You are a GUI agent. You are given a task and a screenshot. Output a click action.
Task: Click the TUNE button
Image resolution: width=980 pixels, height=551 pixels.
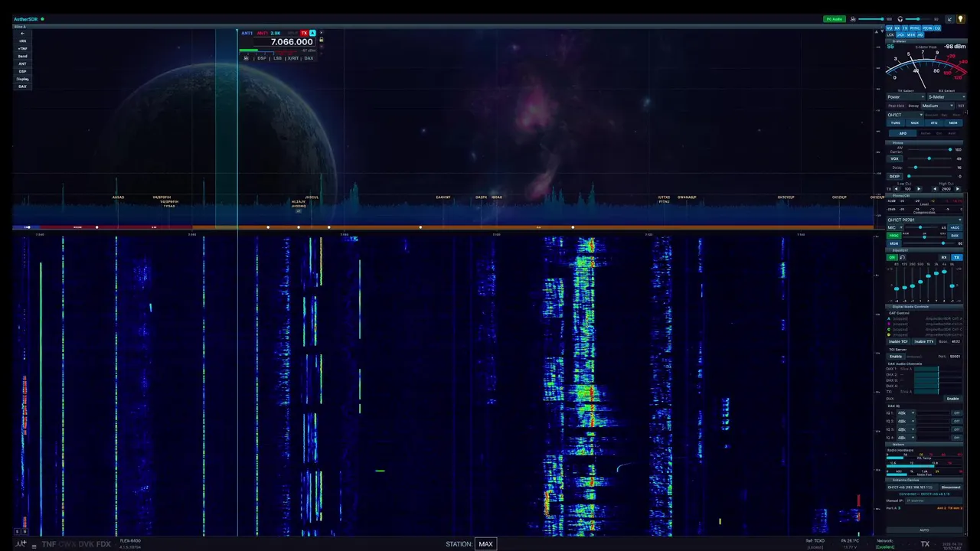pos(896,122)
